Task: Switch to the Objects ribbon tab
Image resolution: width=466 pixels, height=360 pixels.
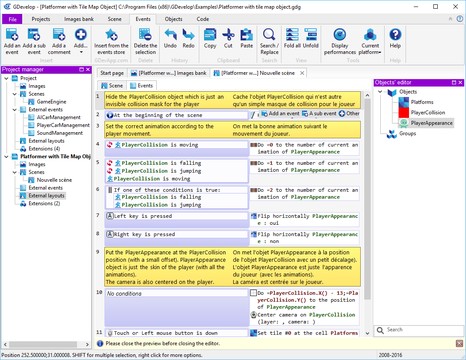Action: (173, 19)
